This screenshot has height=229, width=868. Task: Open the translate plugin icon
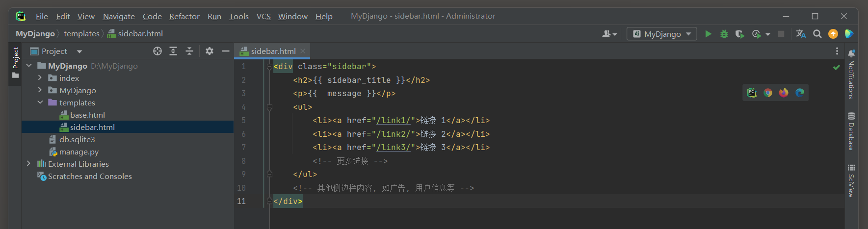(x=801, y=34)
